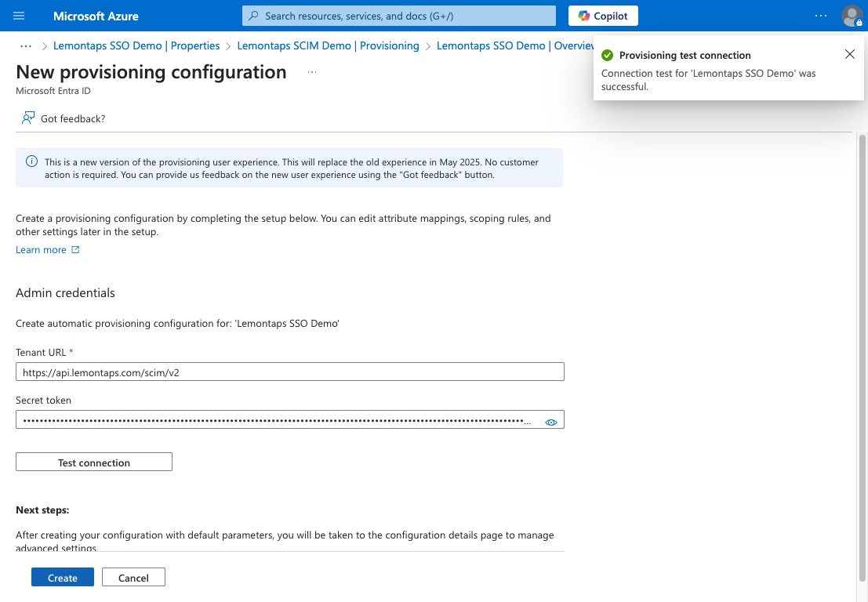The height and width of the screenshot is (602, 868).
Task: Click the Azure search box
Action: tap(398, 16)
